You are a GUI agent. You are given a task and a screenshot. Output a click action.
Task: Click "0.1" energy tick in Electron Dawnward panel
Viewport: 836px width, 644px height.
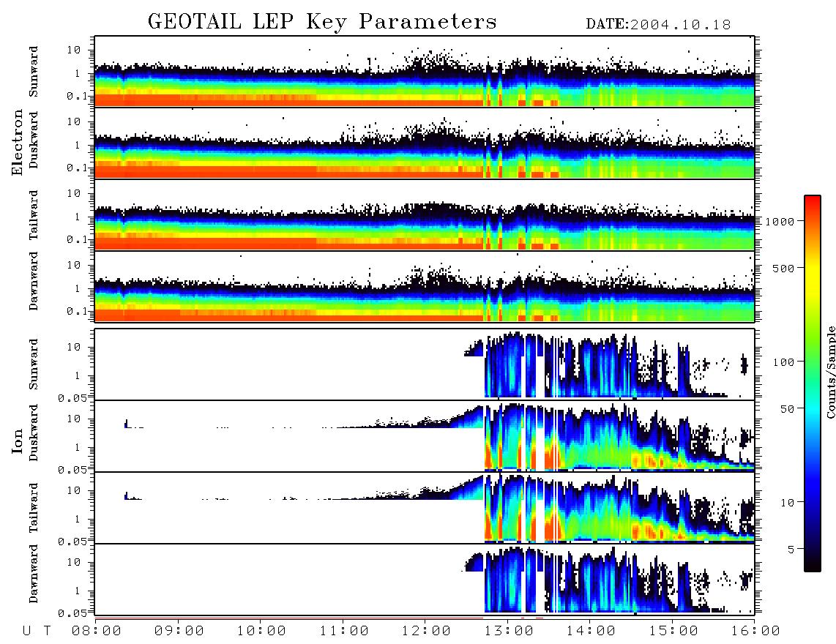(x=77, y=311)
